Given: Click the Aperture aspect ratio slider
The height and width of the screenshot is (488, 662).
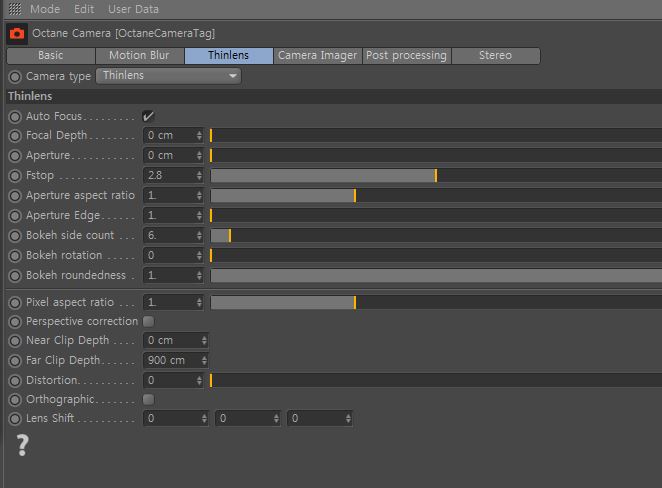Looking at the screenshot, I should click(x=436, y=195).
